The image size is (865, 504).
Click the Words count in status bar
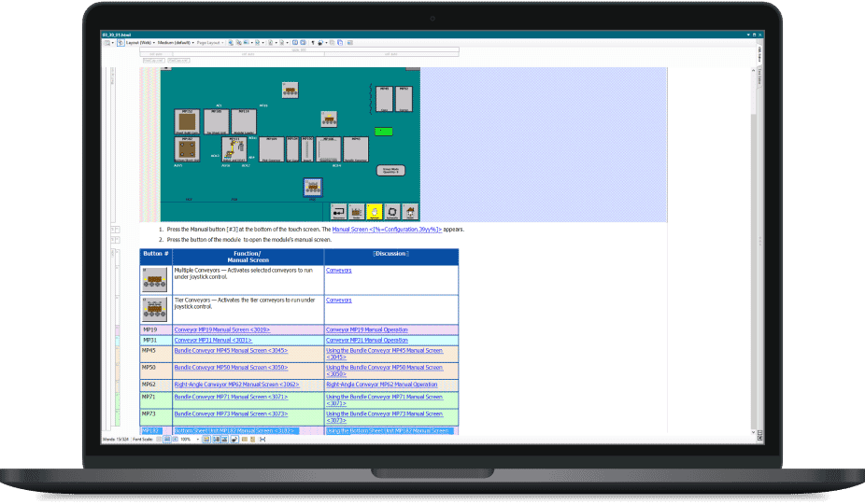tap(115, 440)
